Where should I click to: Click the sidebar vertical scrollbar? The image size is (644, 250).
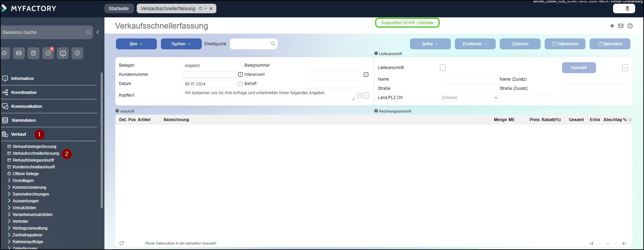point(102,139)
